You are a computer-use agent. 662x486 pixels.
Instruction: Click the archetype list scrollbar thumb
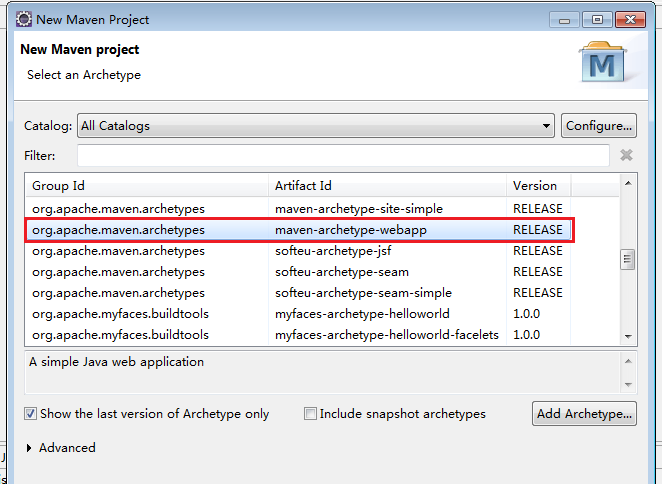(x=628, y=259)
